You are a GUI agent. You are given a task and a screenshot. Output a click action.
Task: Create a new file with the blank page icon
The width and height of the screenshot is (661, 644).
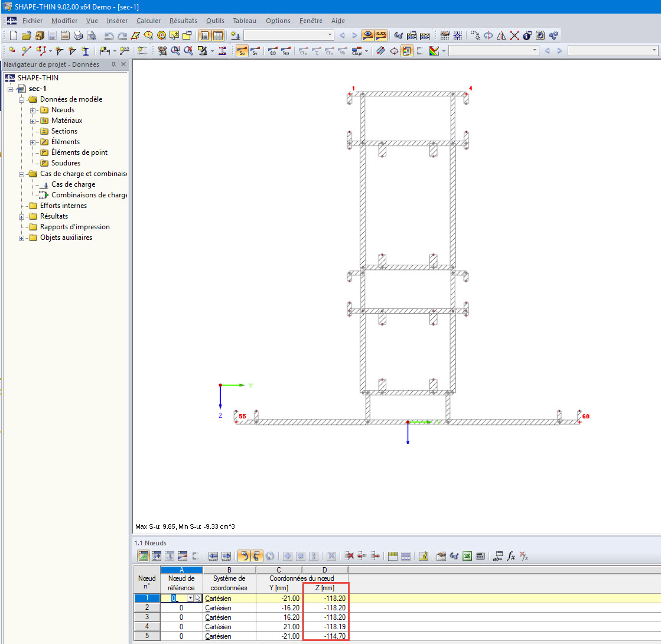[x=14, y=35]
